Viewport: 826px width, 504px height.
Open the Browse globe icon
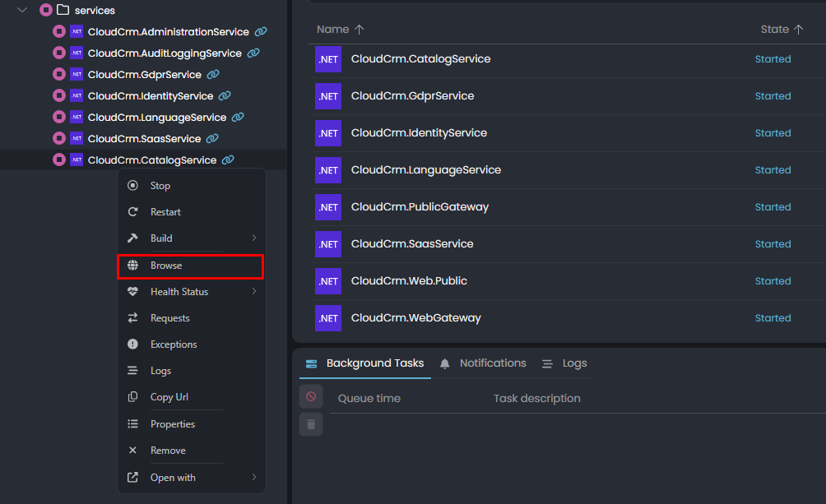coord(133,265)
